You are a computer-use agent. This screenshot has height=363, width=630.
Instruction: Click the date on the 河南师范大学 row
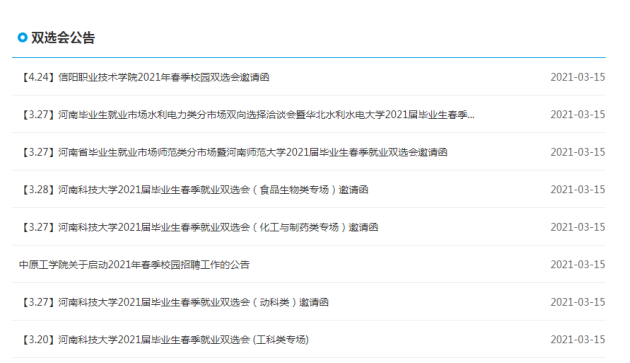(x=578, y=152)
